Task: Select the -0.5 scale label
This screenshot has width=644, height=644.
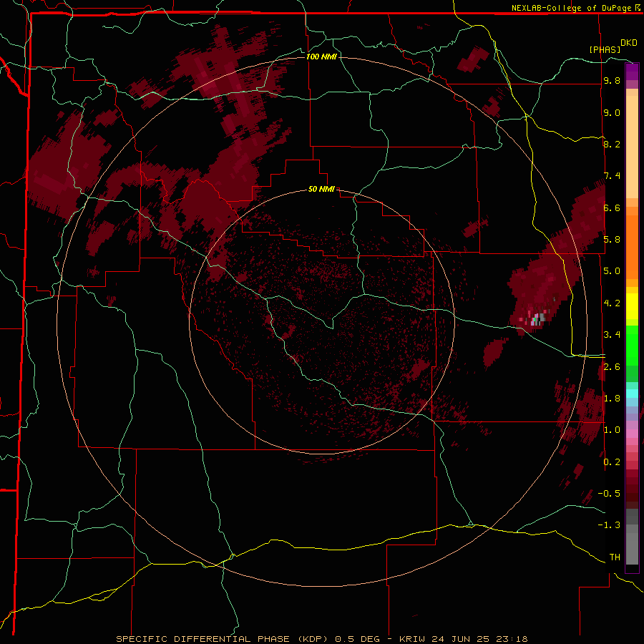Action: pyautogui.click(x=609, y=494)
